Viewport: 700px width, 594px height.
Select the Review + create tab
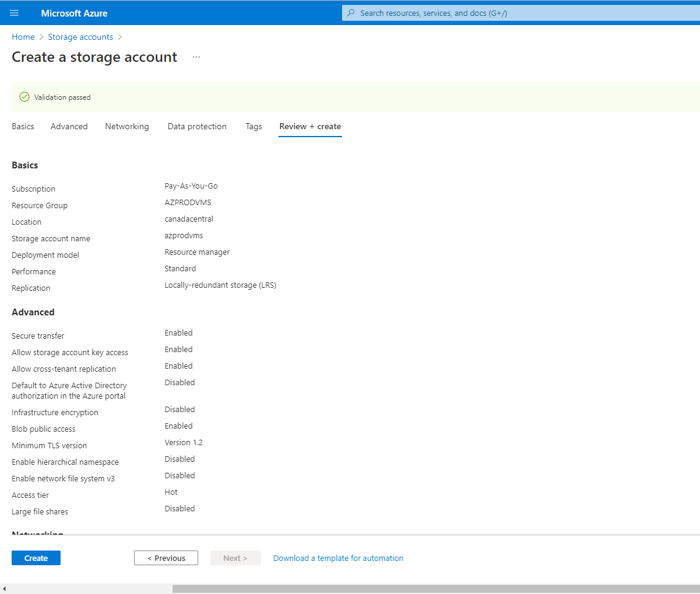(x=310, y=126)
